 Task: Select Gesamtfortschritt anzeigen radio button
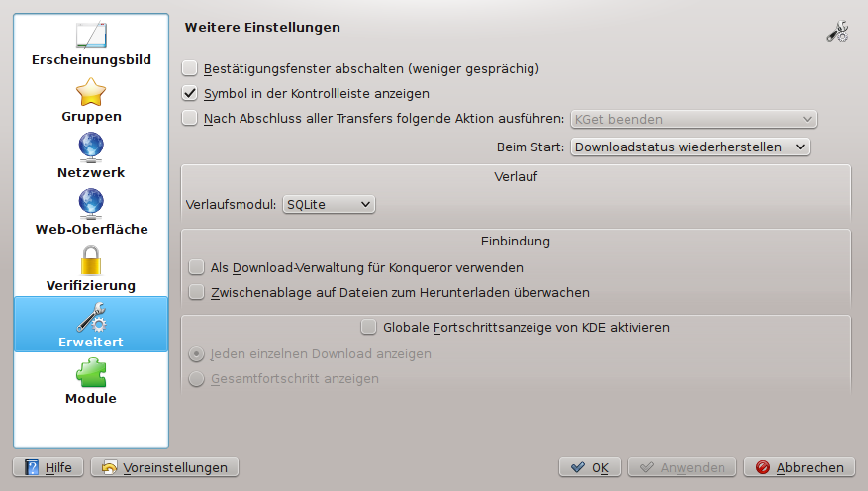click(x=196, y=378)
